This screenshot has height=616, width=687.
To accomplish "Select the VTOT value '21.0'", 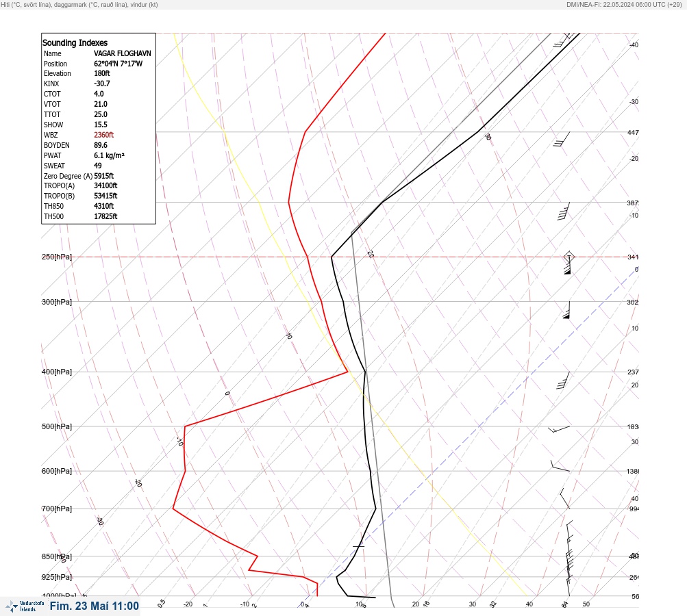I will [100, 104].
